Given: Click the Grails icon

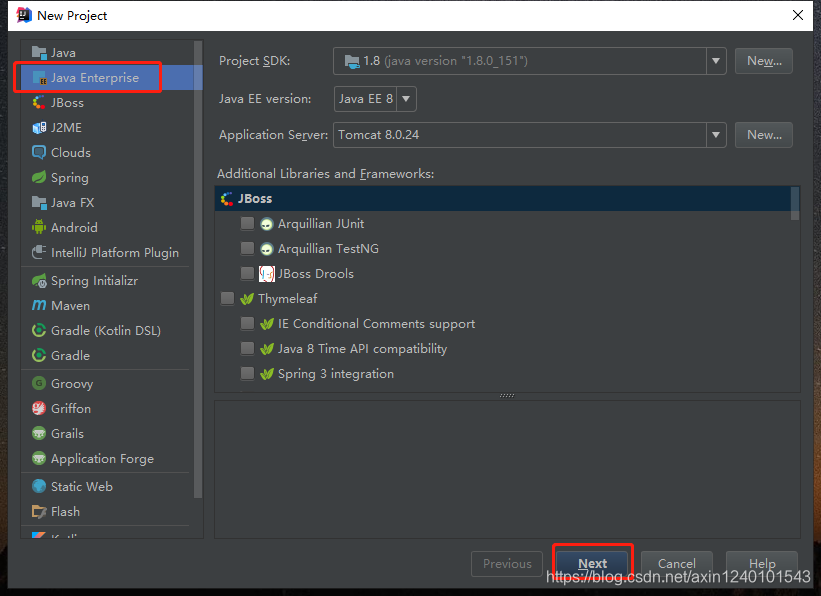Looking at the screenshot, I should tap(39, 434).
